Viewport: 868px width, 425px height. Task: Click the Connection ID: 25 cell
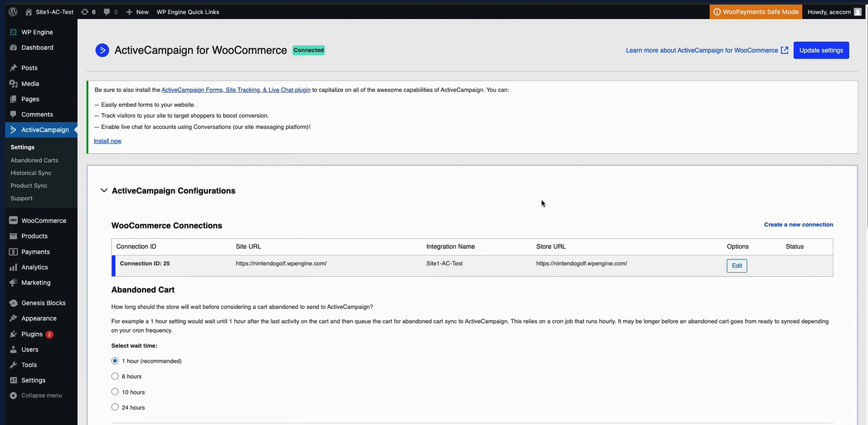pyautogui.click(x=145, y=263)
